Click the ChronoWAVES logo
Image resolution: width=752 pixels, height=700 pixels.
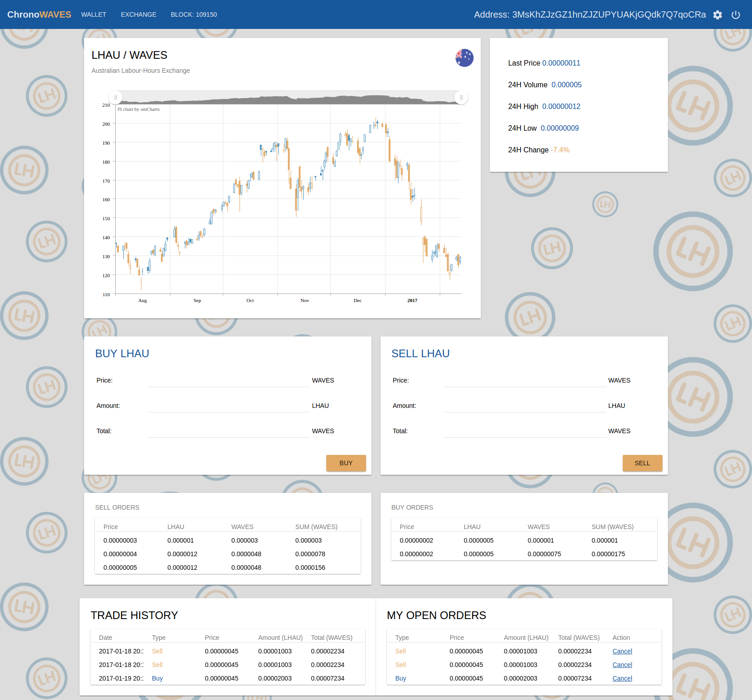pos(39,14)
